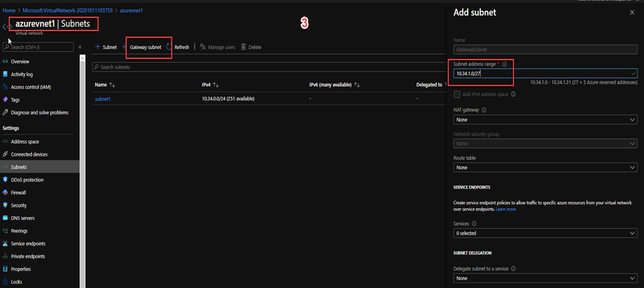
Task: Open the Address space icon
Action: pyautogui.click(x=5, y=141)
